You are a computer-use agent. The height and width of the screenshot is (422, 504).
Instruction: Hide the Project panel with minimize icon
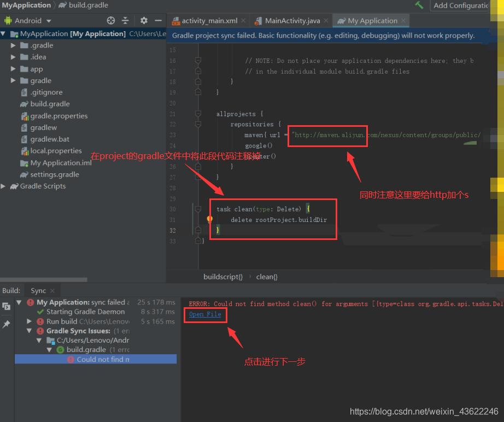(157, 20)
